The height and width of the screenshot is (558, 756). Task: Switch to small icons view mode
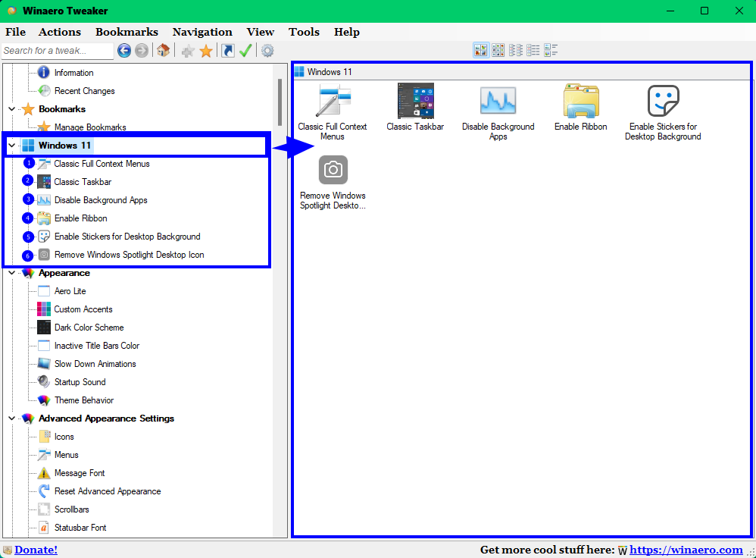pyautogui.click(x=498, y=50)
